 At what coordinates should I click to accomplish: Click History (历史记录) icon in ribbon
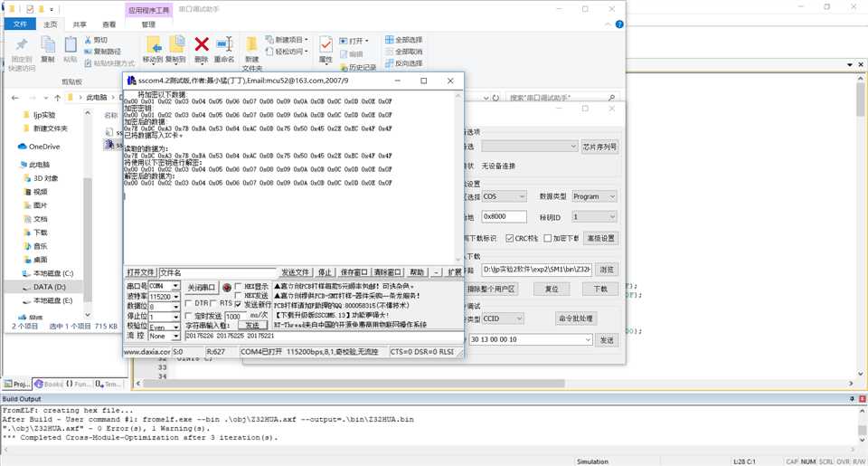click(x=358, y=67)
